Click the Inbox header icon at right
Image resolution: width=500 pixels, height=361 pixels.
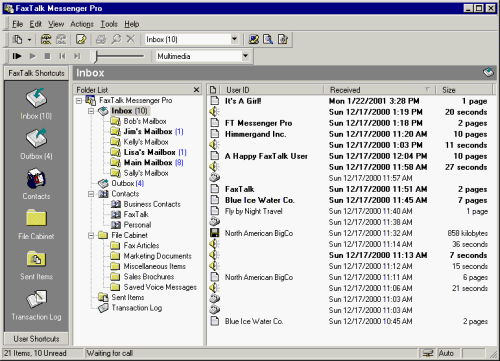coord(488,72)
